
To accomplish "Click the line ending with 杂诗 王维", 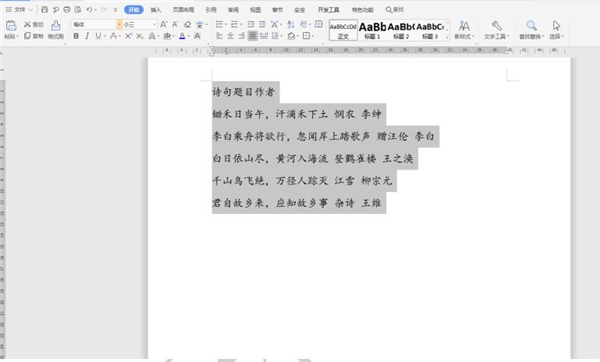I will [297, 203].
